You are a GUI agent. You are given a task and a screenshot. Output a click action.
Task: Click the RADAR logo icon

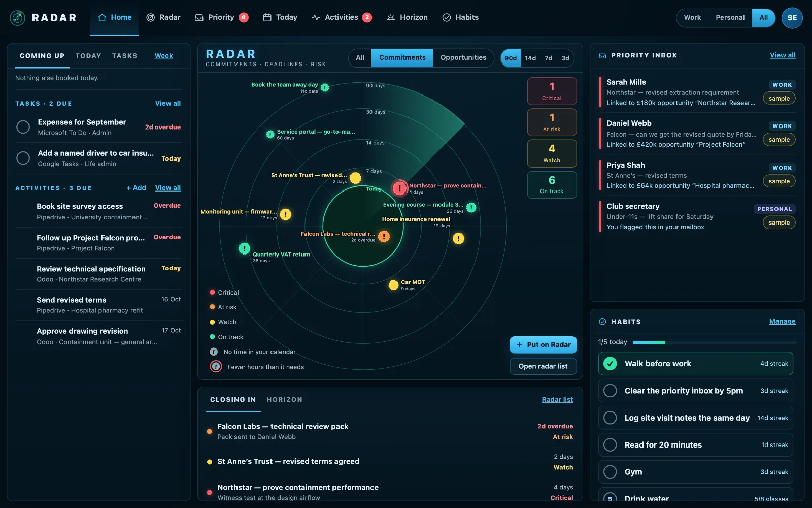[x=18, y=18]
